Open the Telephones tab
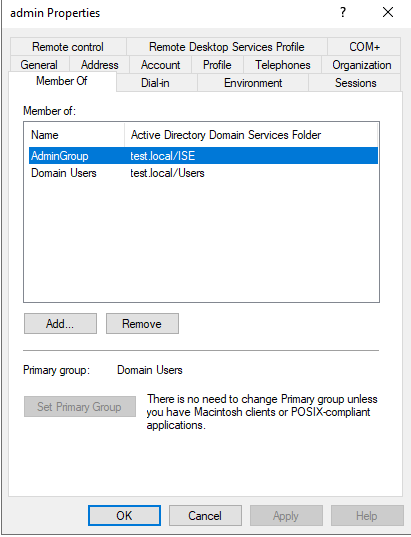 pos(283,65)
